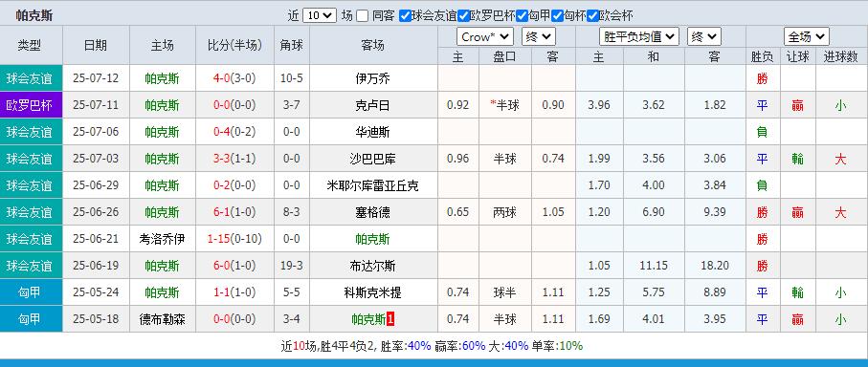Click the *半球 handicap cell for 克卢日
The width and height of the screenshot is (868, 367).
coord(505,105)
